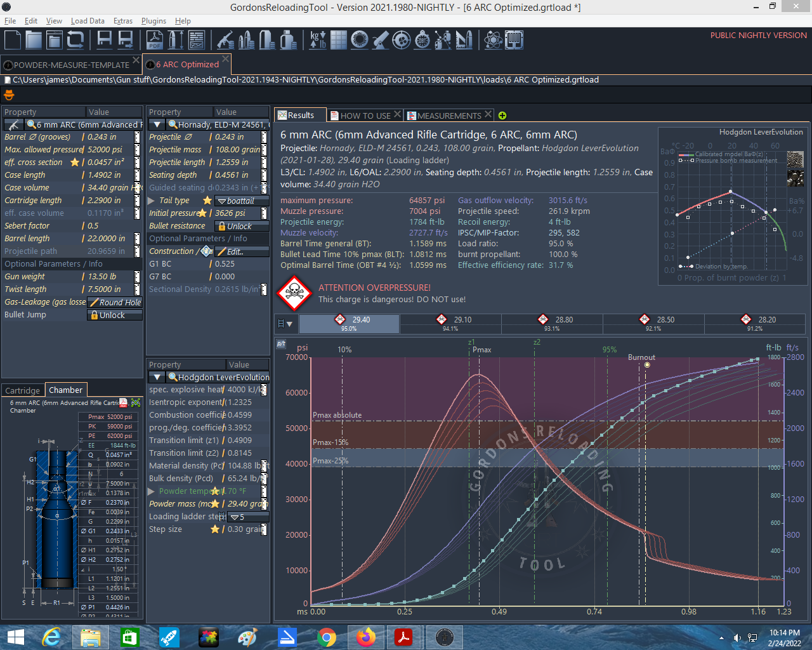The height and width of the screenshot is (650, 812).
Task: Click the save floppy disk toolbar icon
Action: (105, 40)
